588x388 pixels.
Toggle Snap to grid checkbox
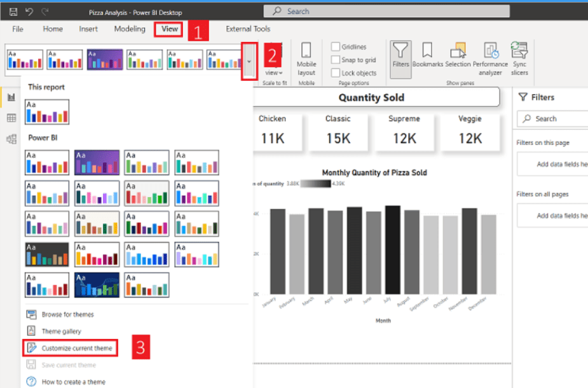pos(336,60)
